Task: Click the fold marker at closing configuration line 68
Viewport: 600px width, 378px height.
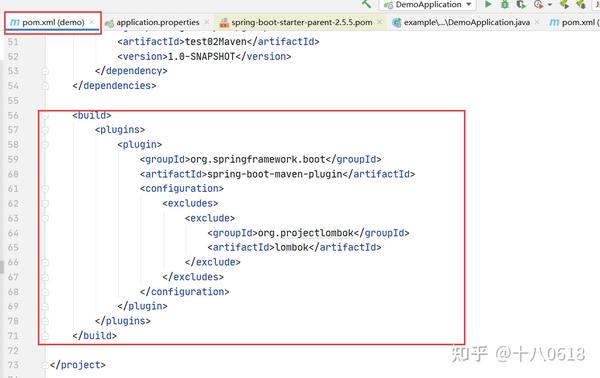Action: point(45,292)
